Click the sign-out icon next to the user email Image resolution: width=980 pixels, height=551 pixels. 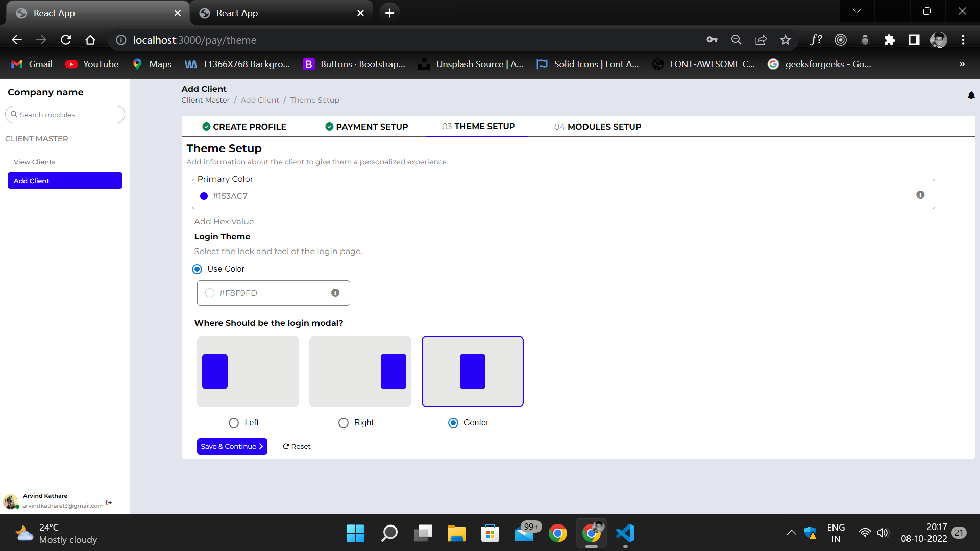click(x=109, y=502)
